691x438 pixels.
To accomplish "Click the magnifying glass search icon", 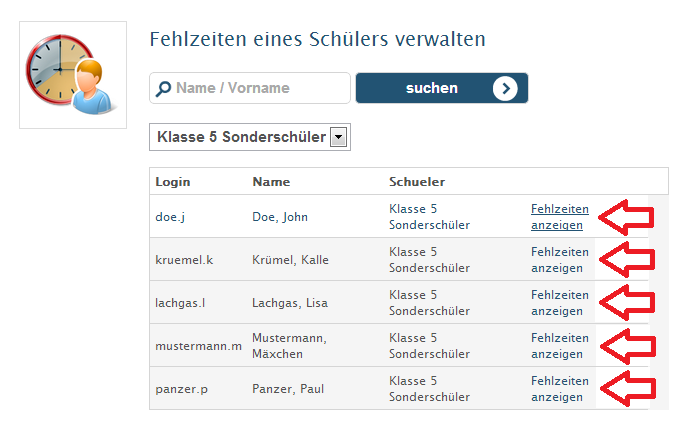I will tap(163, 89).
